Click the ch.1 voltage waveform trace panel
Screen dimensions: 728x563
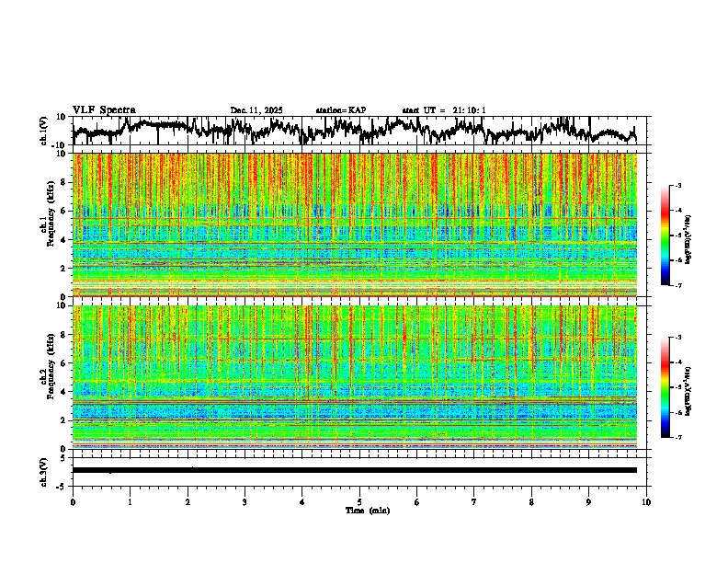click(x=359, y=131)
